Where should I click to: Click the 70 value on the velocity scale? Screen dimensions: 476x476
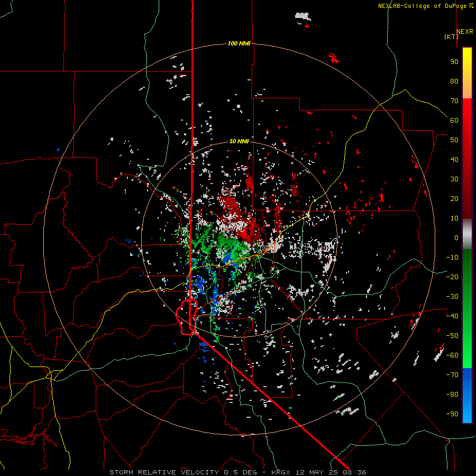pos(454,101)
